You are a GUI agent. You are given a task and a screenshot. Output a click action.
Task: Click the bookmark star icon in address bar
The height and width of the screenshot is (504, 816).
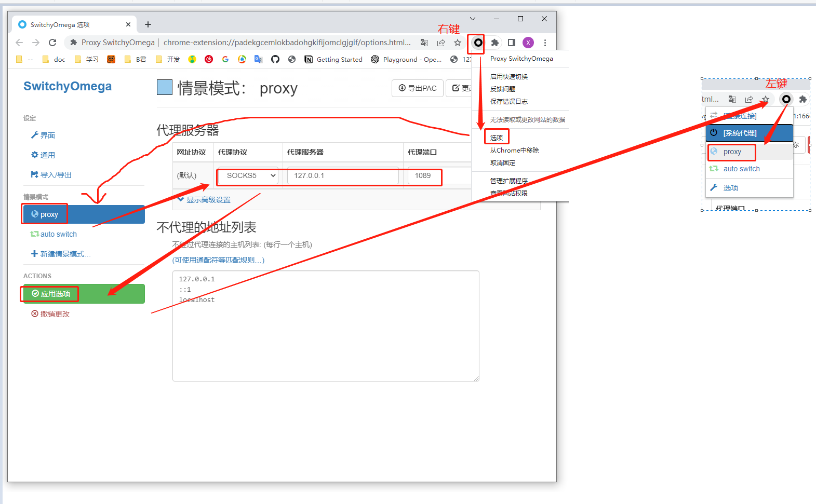[457, 43]
